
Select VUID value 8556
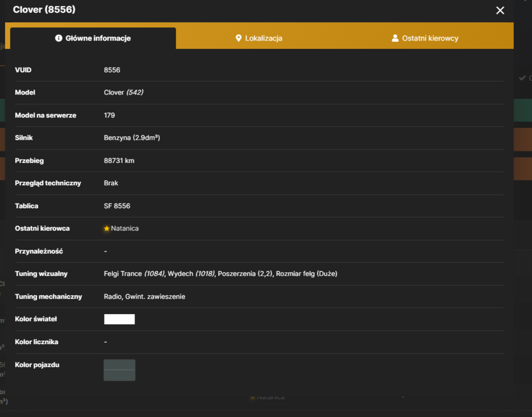click(x=112, y=70)
